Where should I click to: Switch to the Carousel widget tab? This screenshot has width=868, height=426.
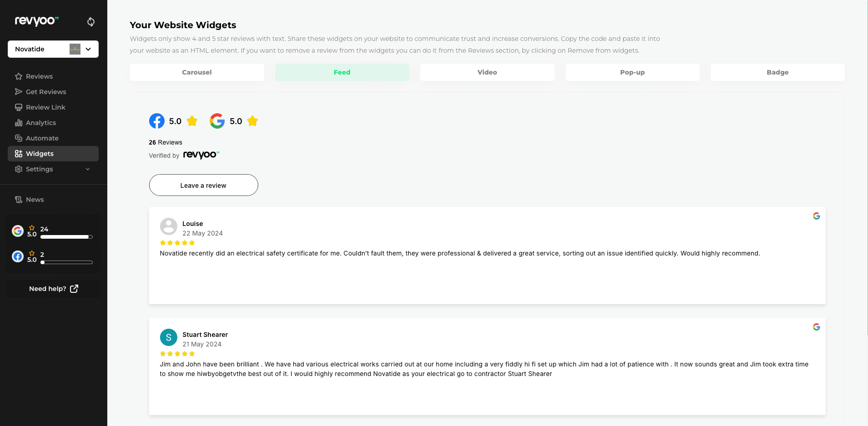coord(197,72)
